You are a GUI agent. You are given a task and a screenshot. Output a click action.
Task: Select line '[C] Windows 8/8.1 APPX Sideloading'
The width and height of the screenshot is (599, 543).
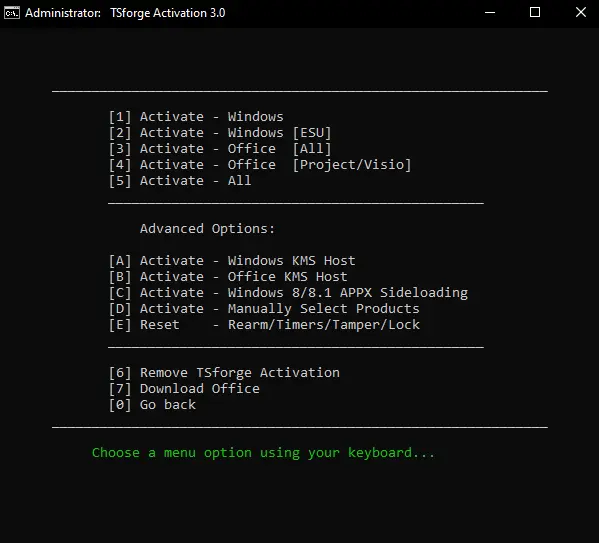click(288, 293)
